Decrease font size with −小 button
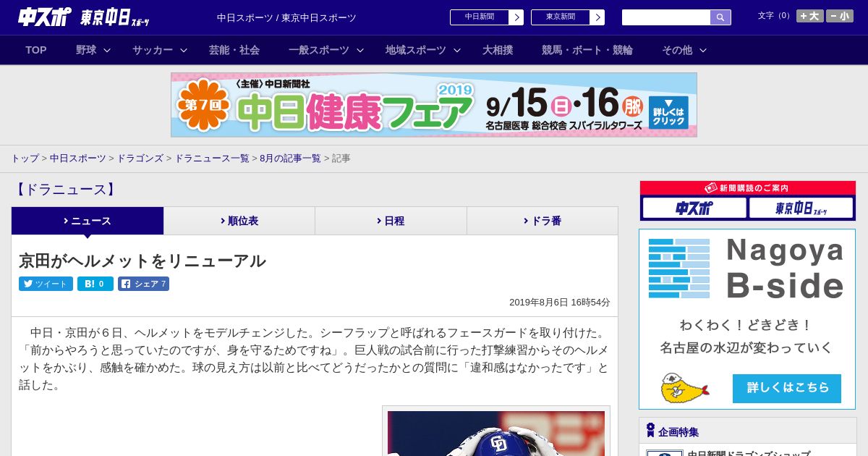Image resolution: width=868 pixels, height=456 pixels. (840, 16)
